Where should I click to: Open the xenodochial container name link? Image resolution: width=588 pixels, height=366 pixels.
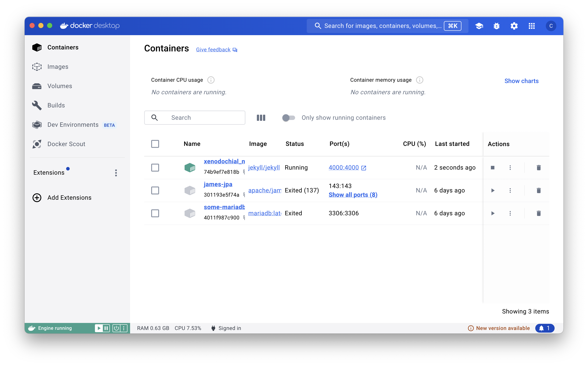224,161
